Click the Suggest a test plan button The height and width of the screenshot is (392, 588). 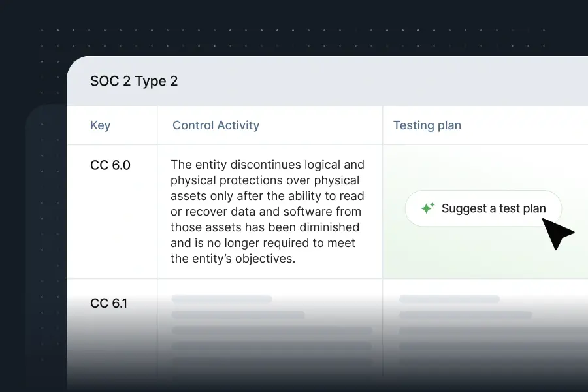pos(483,208)
